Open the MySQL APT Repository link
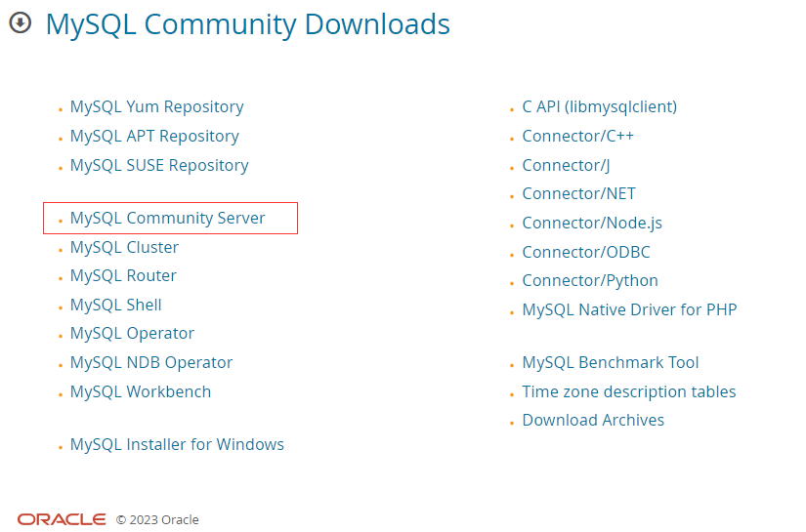 pyautogui.click(x=154, y=136)
